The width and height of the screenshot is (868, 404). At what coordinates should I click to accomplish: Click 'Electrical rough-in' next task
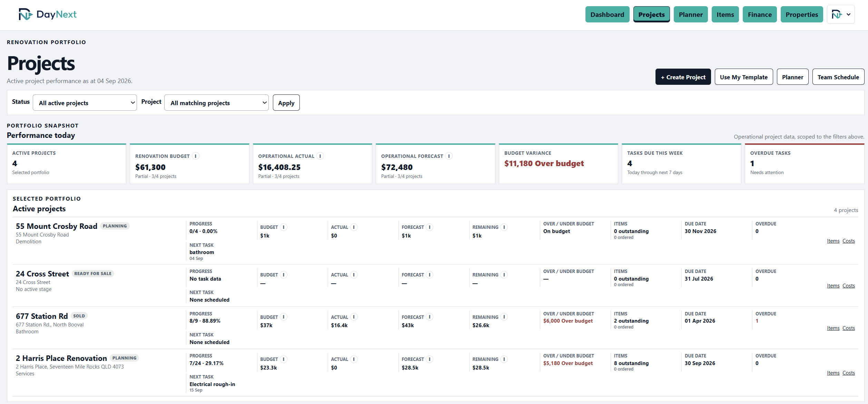[212, 384]
